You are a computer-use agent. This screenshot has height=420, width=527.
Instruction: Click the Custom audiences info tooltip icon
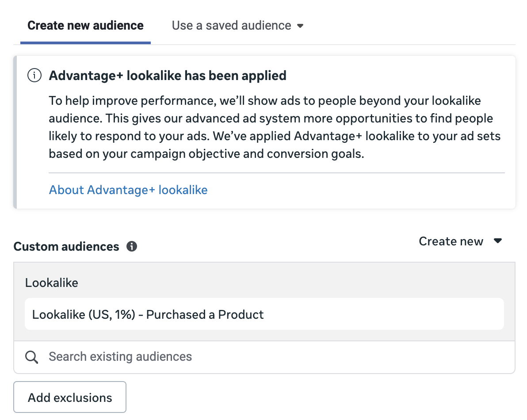pyautogui.click(x=131, y=246)
